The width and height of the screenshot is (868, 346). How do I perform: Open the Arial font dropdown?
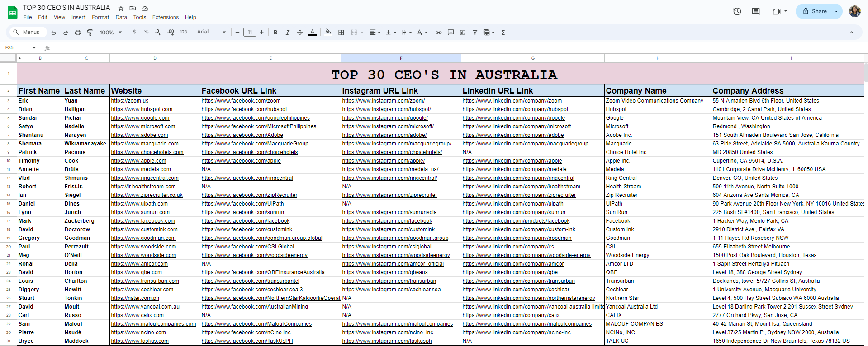coord(211,32)
